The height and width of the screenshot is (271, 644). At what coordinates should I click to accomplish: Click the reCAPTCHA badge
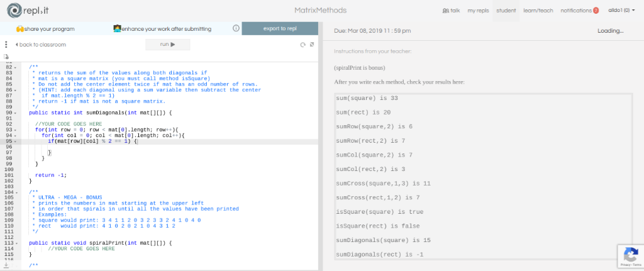tap(630, 257)
